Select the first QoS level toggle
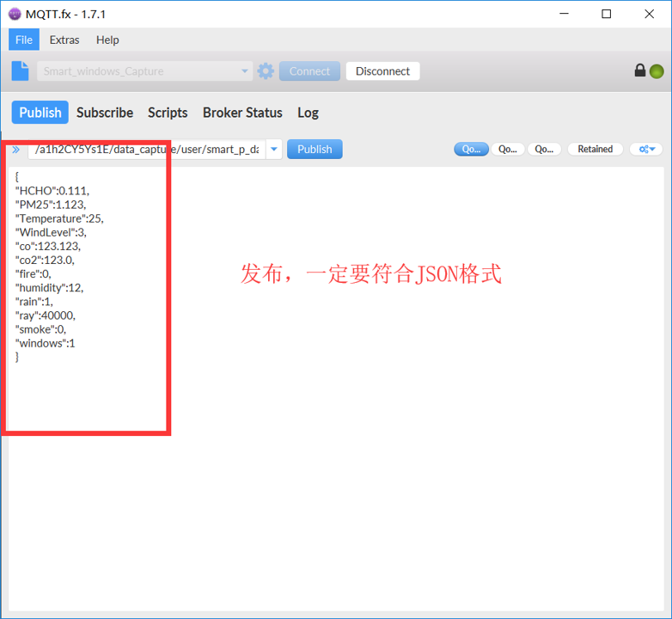 (x=471, y=150)
